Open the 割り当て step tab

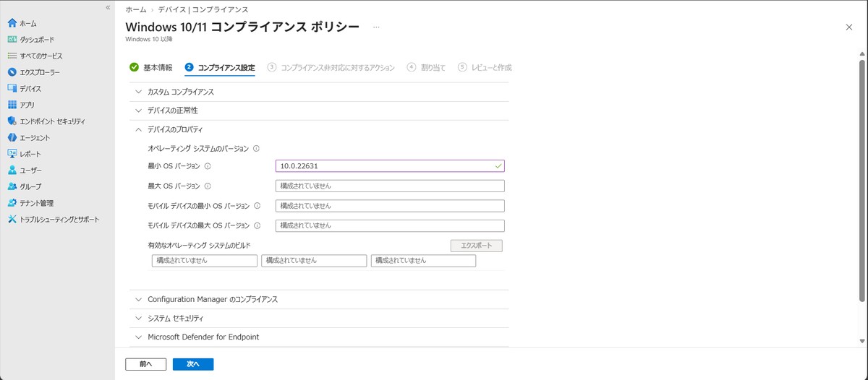426,67
